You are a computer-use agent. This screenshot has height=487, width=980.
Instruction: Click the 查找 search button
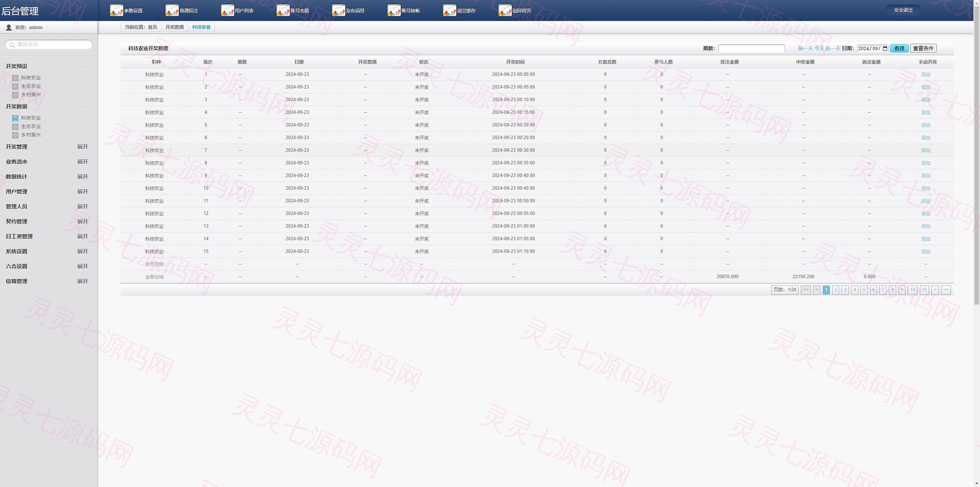point(899,48)
